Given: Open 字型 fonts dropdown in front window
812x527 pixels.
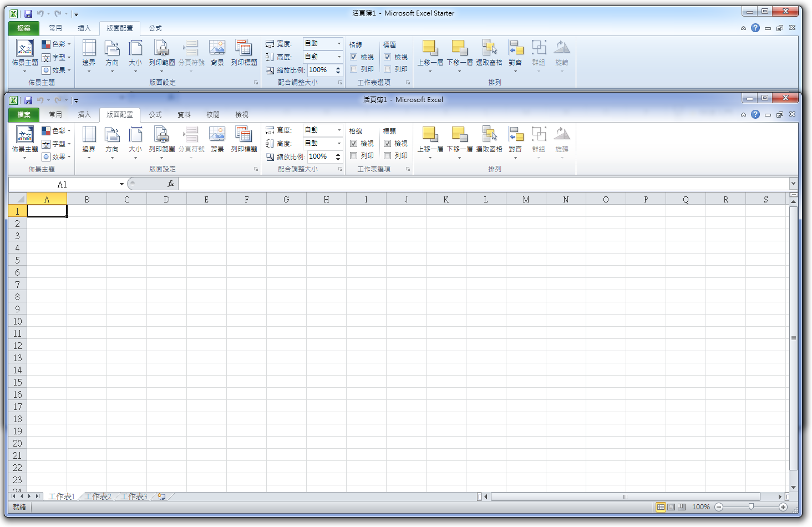Looking at the screenshot, I should coord(56,144).
